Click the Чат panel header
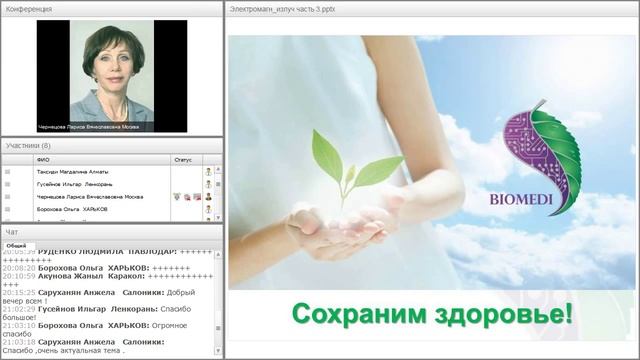 coord(112,232)
